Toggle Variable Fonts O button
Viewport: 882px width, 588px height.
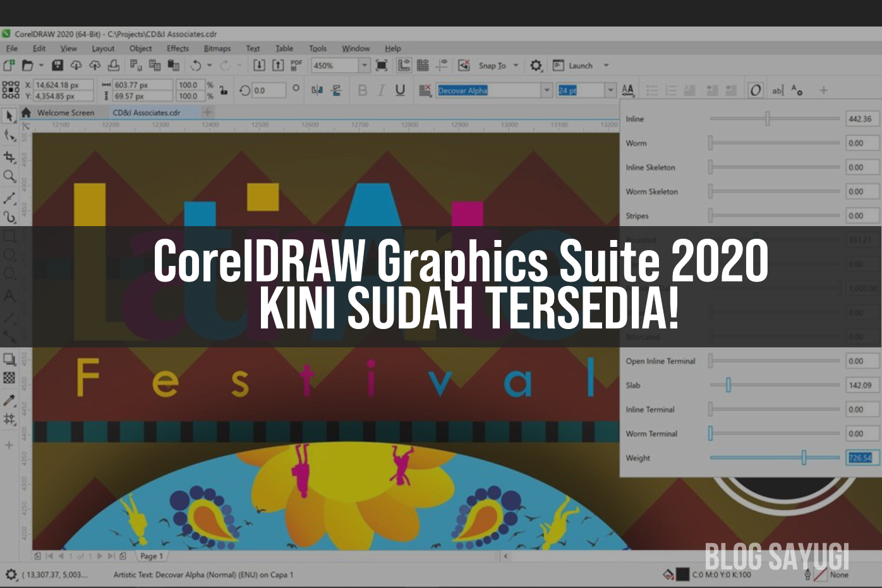pyautogui.click(x=756, y=90)
